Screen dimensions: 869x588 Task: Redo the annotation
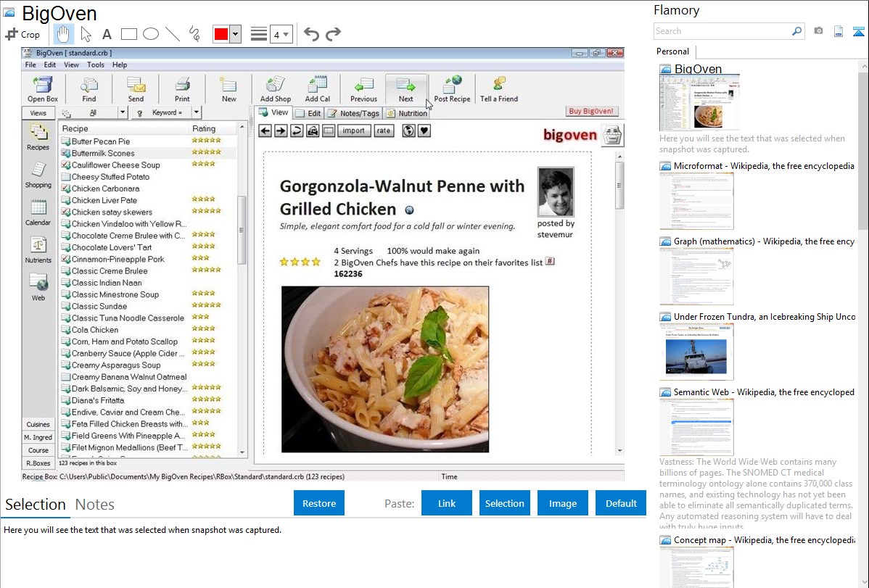pos(333,34)
